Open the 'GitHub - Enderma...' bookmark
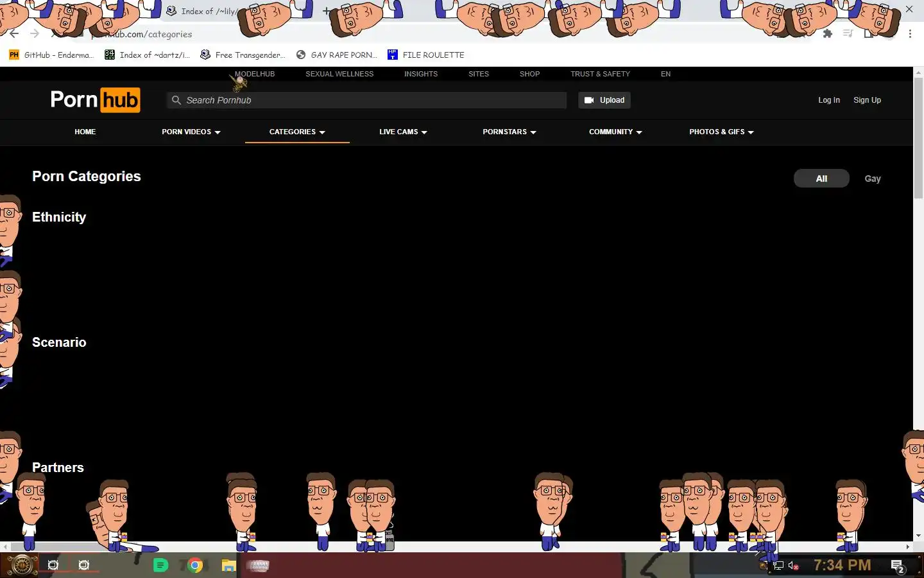The image size is (924, 578). point(51,55)
